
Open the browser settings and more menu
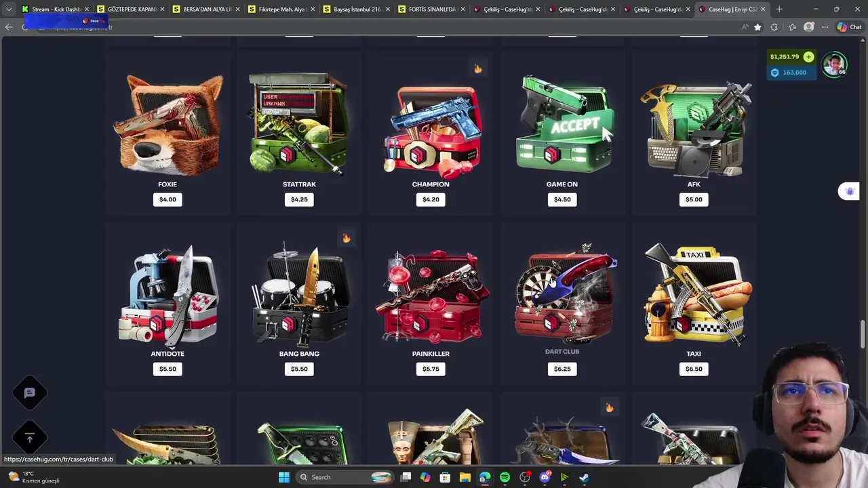825,27
